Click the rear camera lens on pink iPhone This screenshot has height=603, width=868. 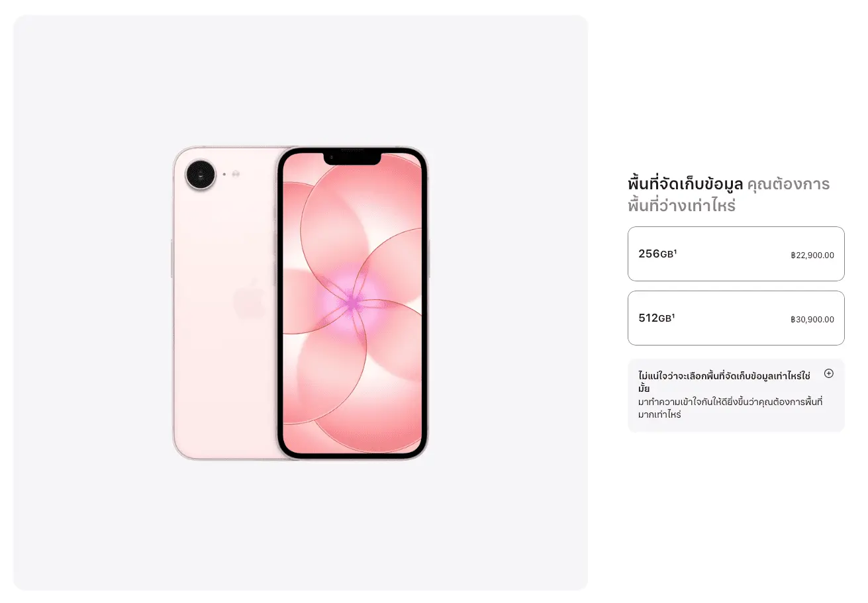point(201,175)
